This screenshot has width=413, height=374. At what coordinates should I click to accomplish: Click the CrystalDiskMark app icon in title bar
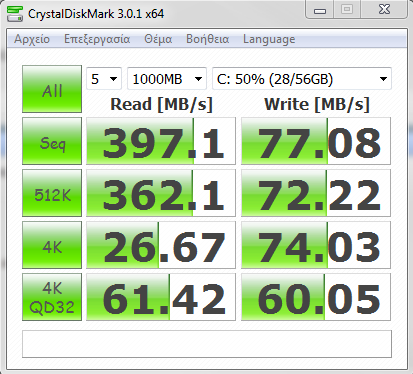(x=15, y=14)
